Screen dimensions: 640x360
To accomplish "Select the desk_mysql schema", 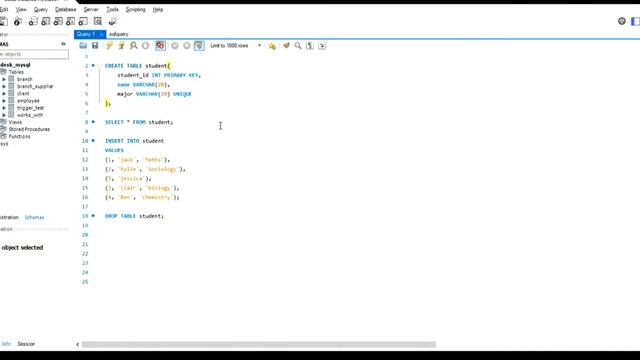I will [16, 65].
